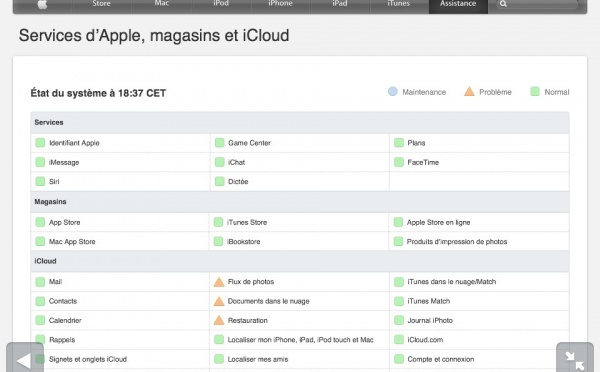Click the warning triangle next to Restauration
The image size is (600, 372).
219,320
